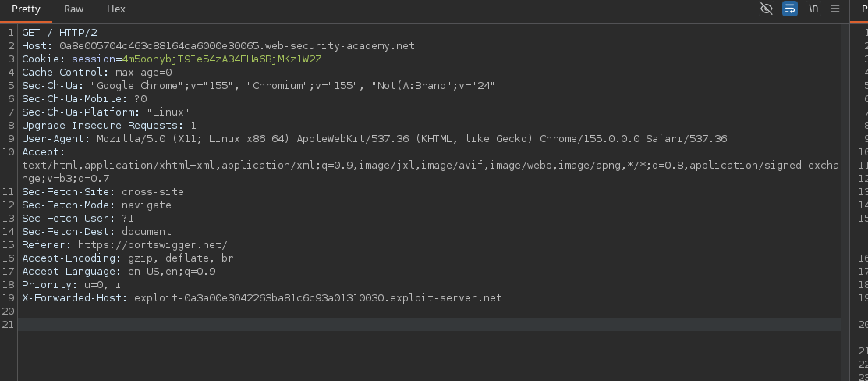
Task: Click the Cache-Control value max-age=0
Action: [x=144, y=73]
